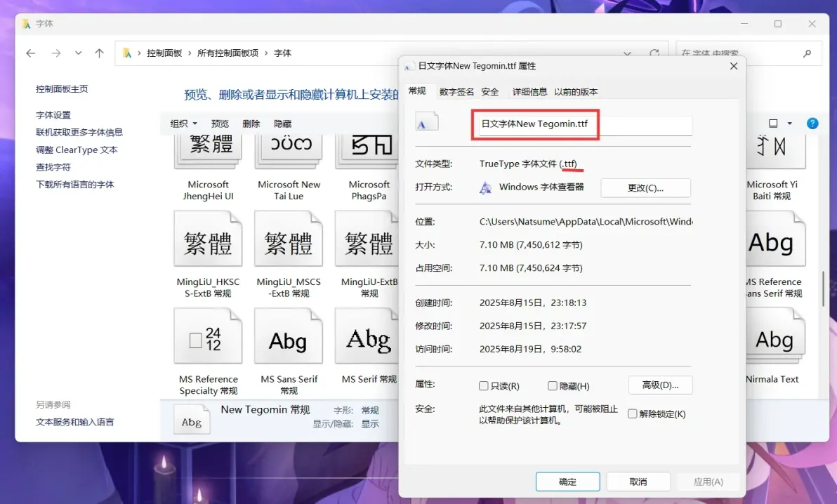Click the font file icon in properties
837x504 pixels.
coord(426,122)
